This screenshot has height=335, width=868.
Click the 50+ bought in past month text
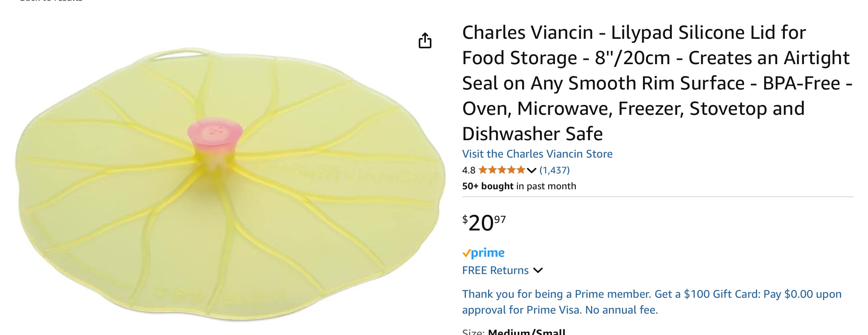[x=519, y=186]
